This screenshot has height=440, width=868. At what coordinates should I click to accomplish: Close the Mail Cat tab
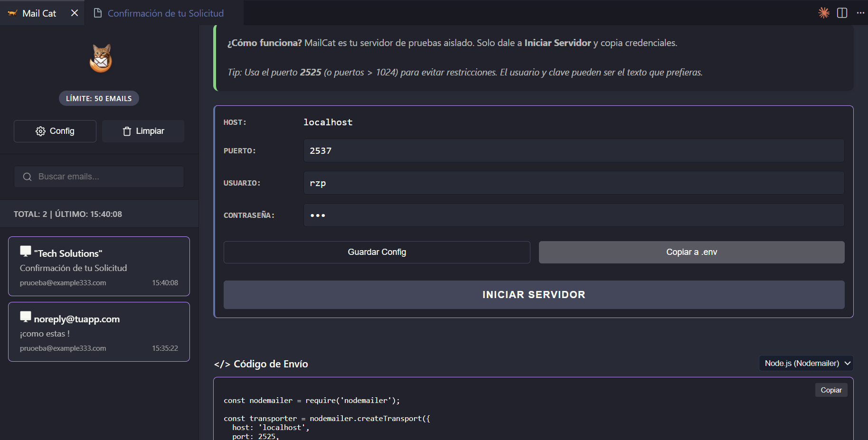click(x=75, y=13)
